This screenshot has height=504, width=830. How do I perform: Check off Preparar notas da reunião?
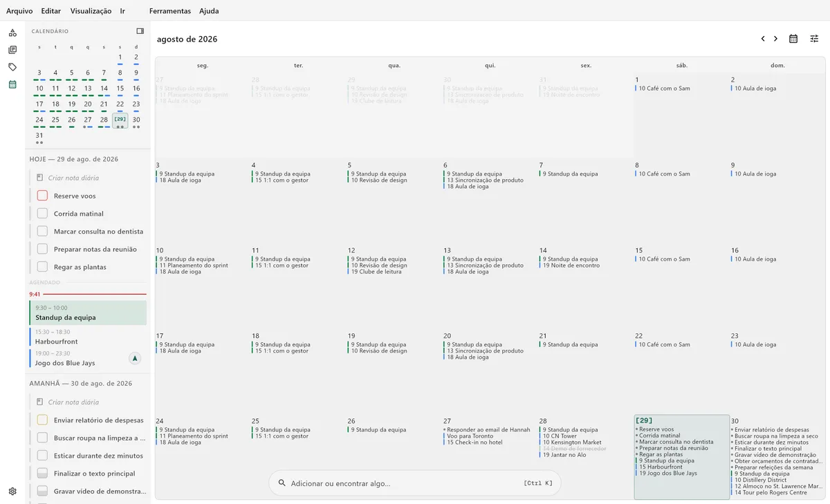tap(42, 249)
